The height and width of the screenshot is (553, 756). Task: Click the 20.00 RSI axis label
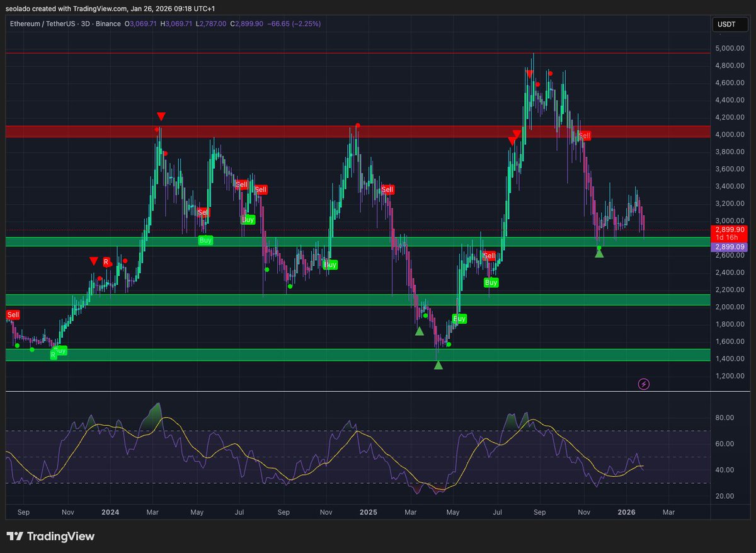click(x=726, y=496)
